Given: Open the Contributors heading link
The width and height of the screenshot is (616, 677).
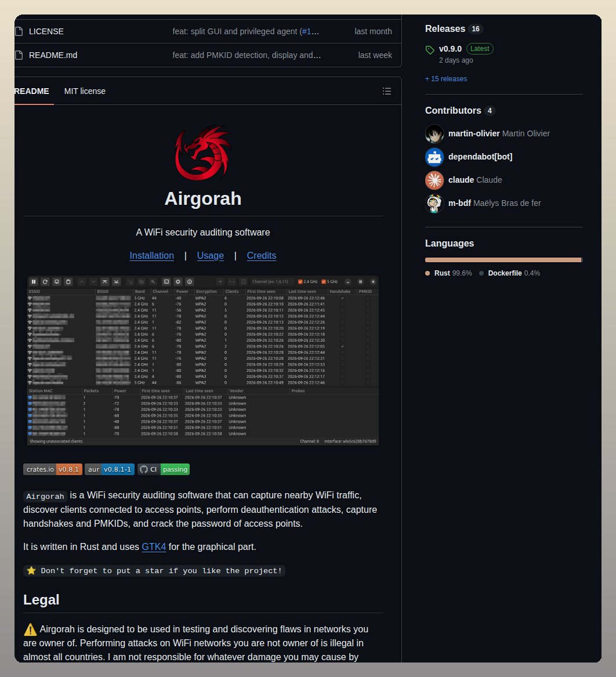Looking at the screenshot, I should point(453,111).
